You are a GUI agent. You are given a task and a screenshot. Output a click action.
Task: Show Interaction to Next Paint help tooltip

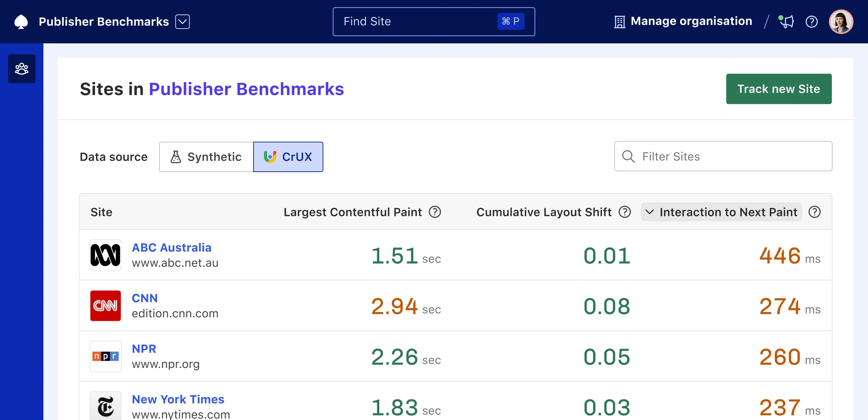click(x=814, y=212)
